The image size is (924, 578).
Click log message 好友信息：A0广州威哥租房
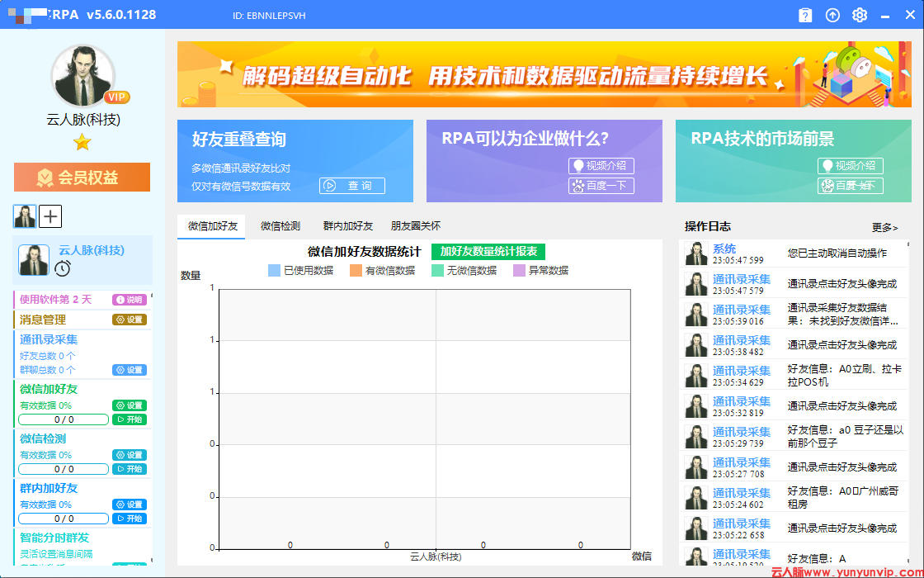point(842,497)
